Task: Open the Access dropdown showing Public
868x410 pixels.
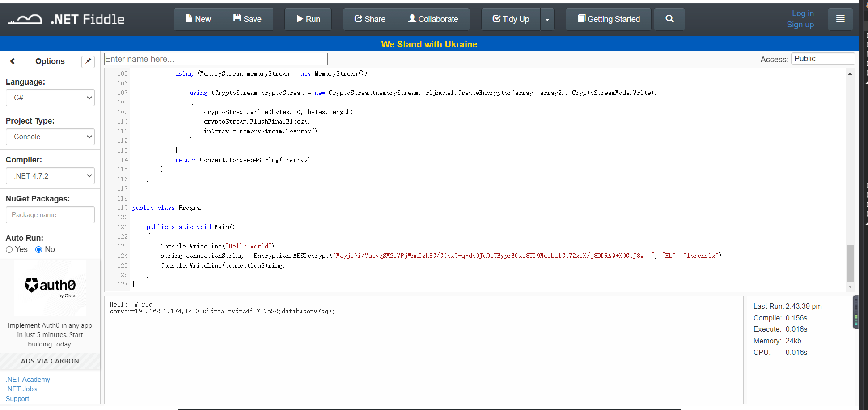Action: pos(823,59)
